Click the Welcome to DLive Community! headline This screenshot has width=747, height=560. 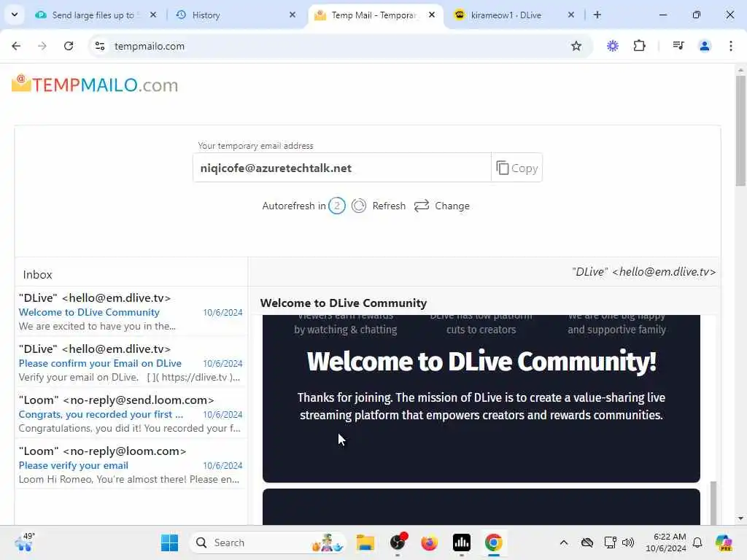(481, 362)
